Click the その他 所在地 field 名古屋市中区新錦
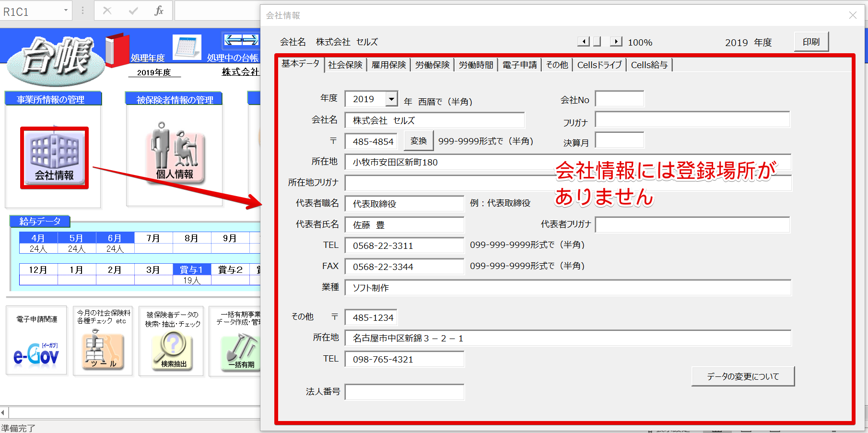 [x=568, y=338]
